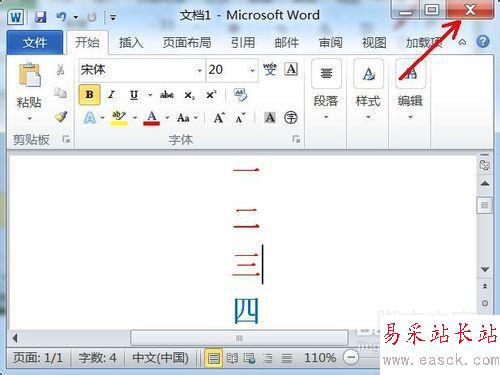Open the 字体 font dialog launcher
The image size is (500, 375).
[296, 139]
